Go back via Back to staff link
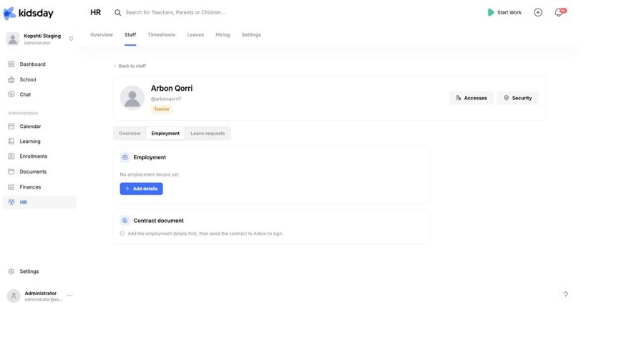 coord(130,66)
